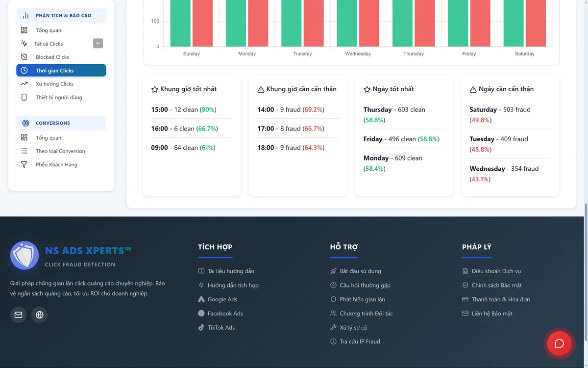Collapse the Conversions section header

coord(61,123)
